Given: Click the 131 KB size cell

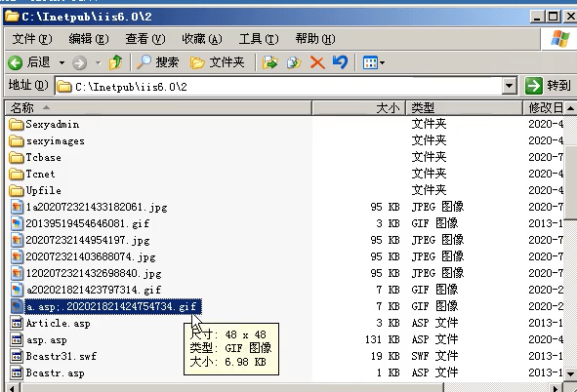Looking at the screenshot, I should pyautogui.click(x=383, y=339).
